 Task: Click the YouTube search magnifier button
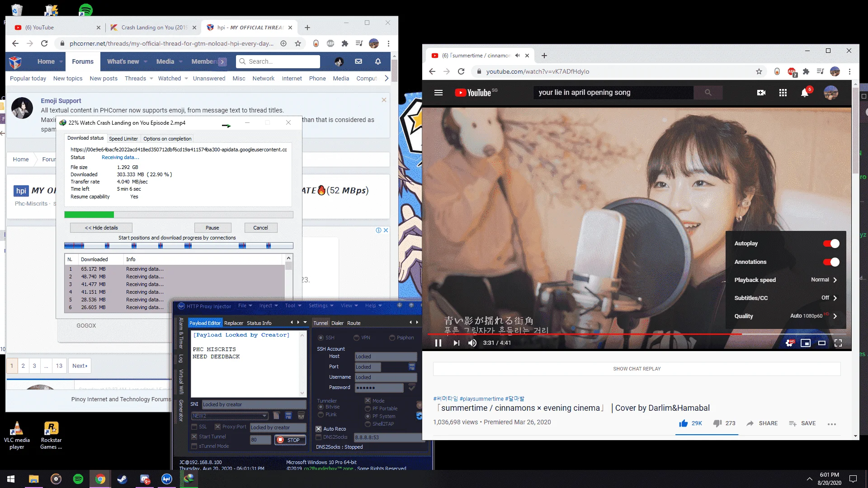point(708,93)
